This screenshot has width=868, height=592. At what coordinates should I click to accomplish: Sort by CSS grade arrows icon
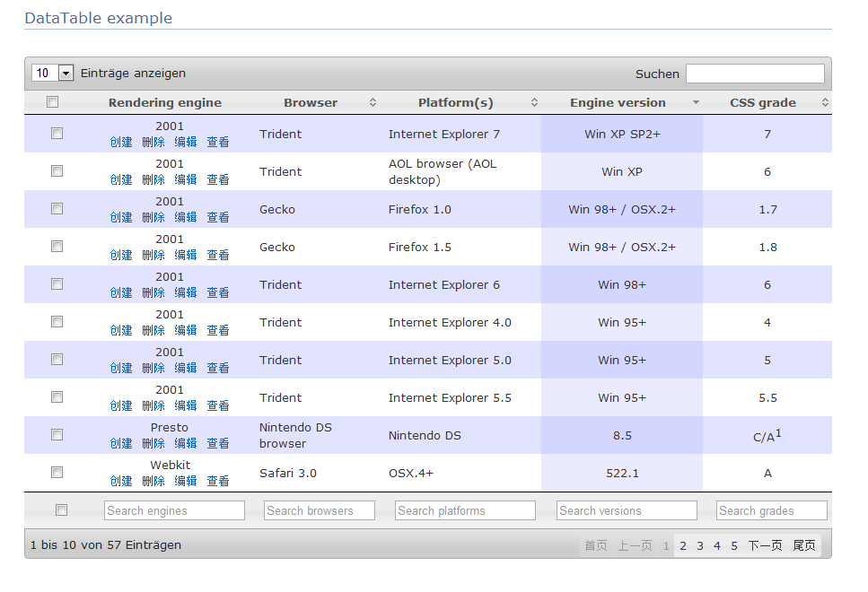tap(825, 102)
